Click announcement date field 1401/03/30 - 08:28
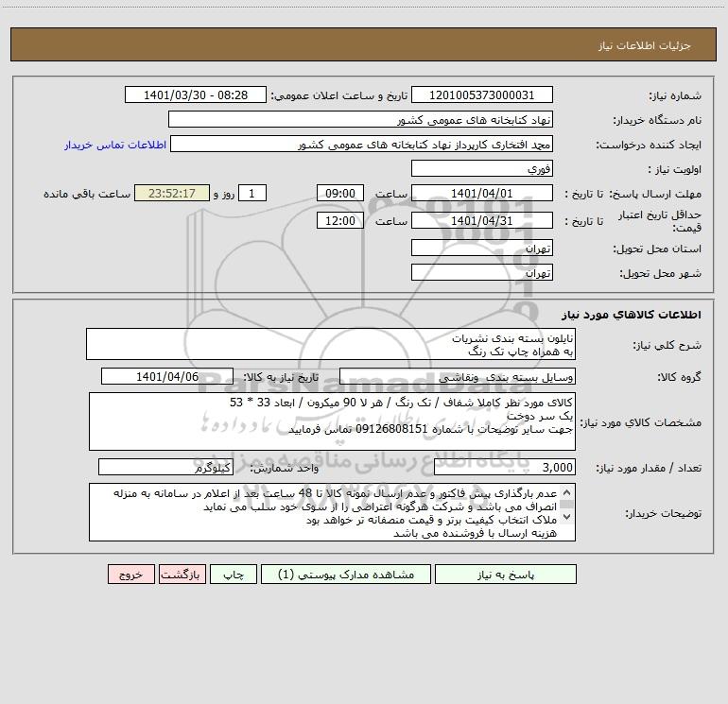 coord(196,94)
